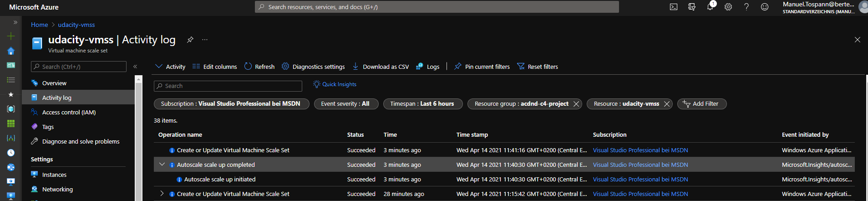Open Resource groups icon in portal sidebar
The image size is (868, 201).
pos(11,109)
